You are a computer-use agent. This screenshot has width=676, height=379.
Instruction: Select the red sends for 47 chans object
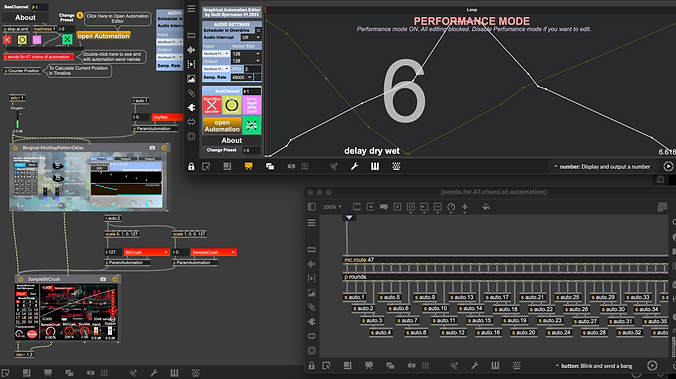38,57
